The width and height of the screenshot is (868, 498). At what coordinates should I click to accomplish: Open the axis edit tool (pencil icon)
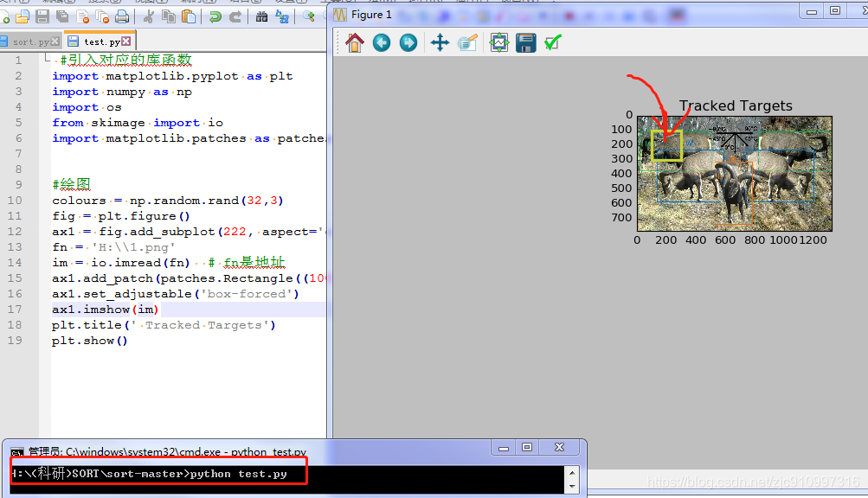[469, 41]
